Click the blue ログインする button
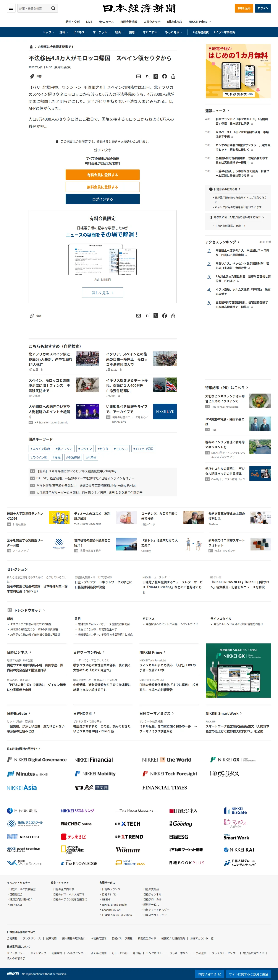 pos(102,199)
